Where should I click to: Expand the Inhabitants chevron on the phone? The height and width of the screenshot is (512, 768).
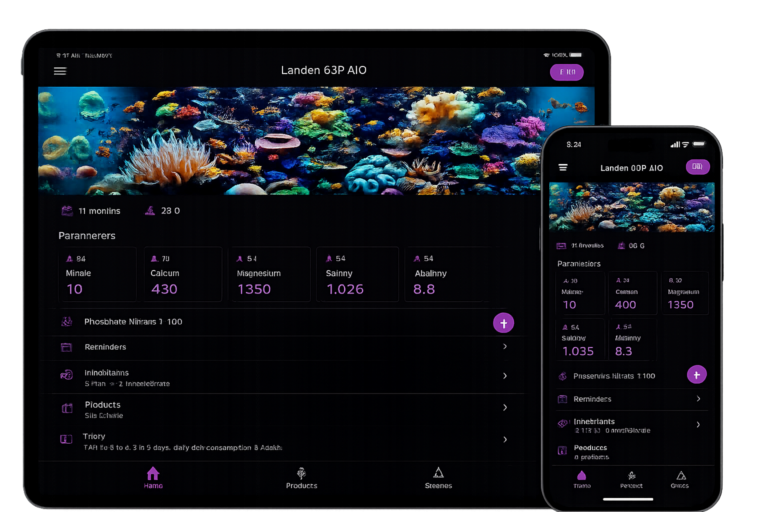click(698, 425)
